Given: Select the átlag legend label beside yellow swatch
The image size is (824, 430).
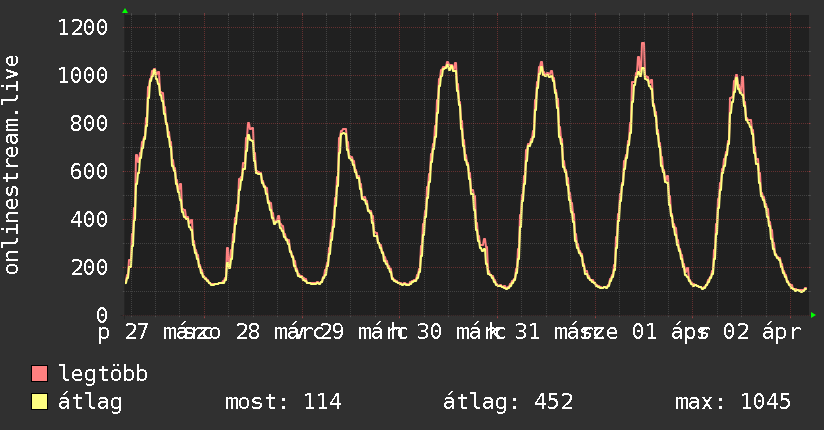Looking at the screenshot, I should tap(90, 402).
